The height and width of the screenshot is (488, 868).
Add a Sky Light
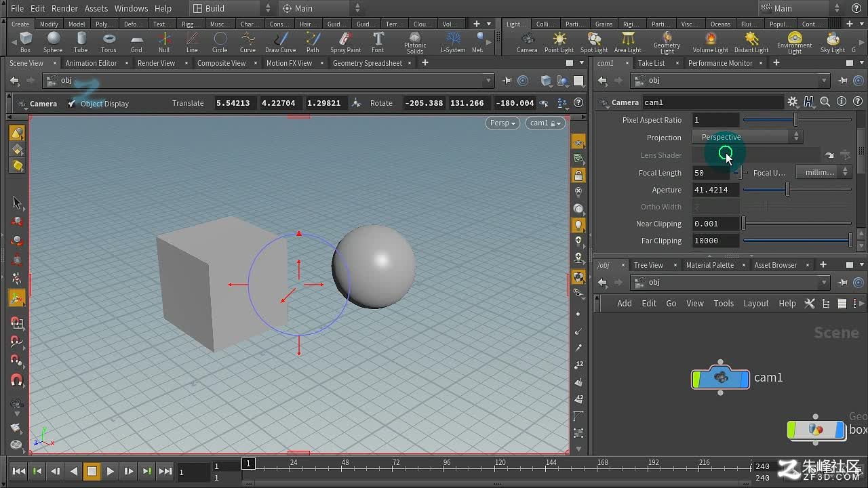coord(833,42)
